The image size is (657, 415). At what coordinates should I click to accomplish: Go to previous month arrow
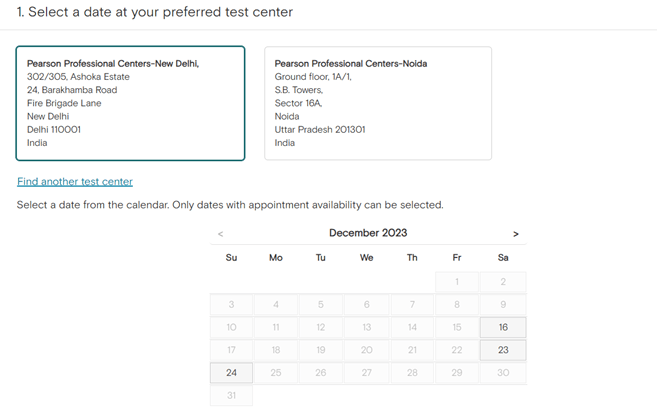point(220,234)
